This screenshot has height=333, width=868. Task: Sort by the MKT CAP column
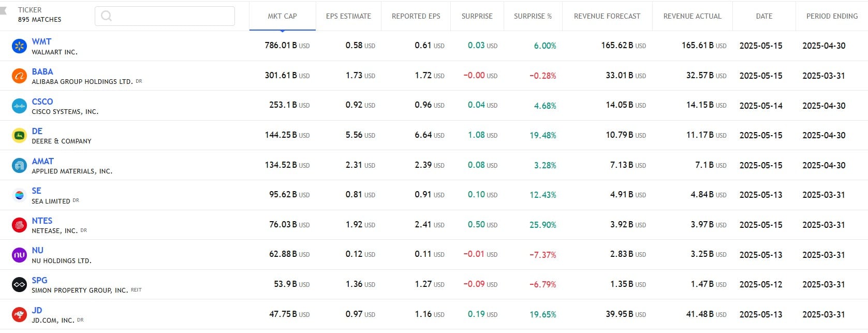pyautogui.click(x=282, y=16)
